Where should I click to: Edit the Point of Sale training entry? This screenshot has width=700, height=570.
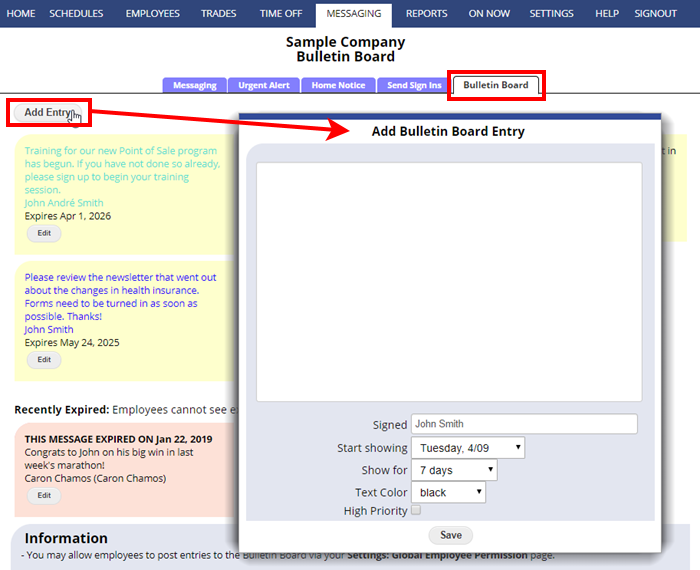pyautogui.click(x=43, y=233)
